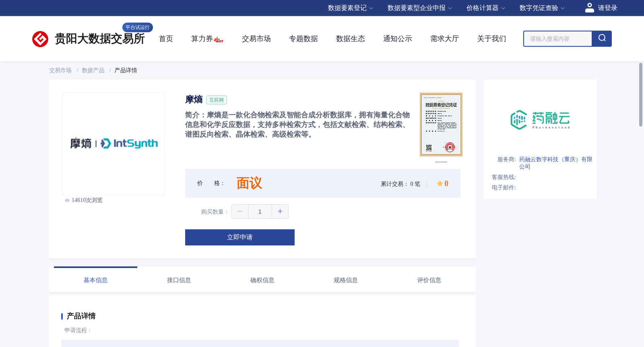Open the 数据生态 navigation item
The height and width of the screenshot is (347, 644).
point(350,39)
